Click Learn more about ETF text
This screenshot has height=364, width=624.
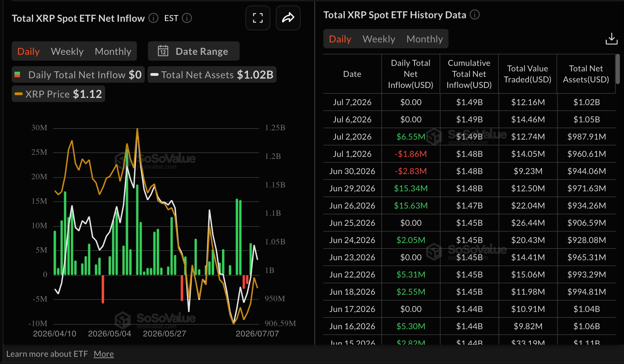[47, 354]
